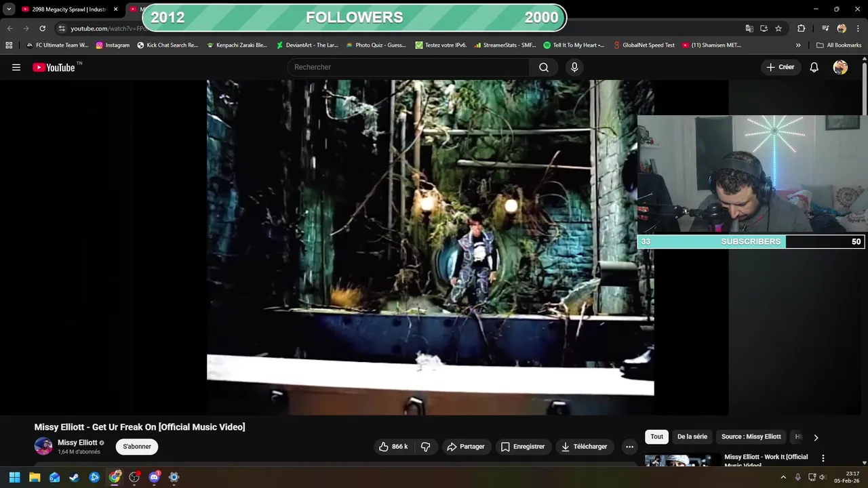
Task: Open YouTube notifications bell
Action: 814,67
